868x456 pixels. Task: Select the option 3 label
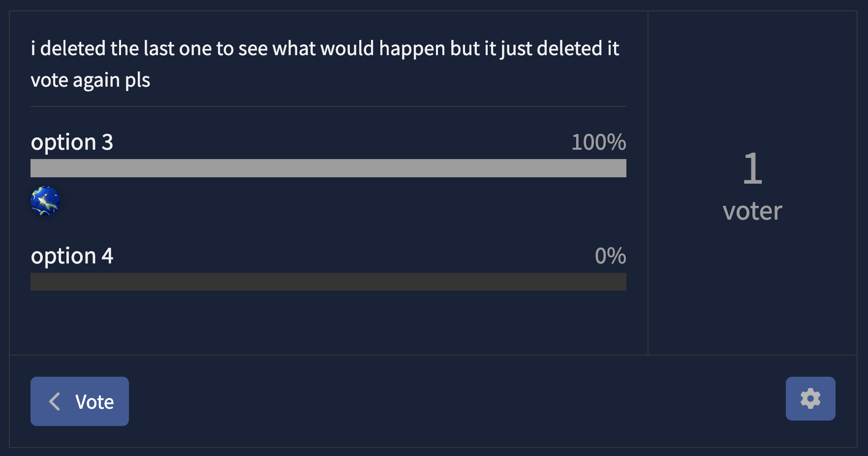coord(72,142)
